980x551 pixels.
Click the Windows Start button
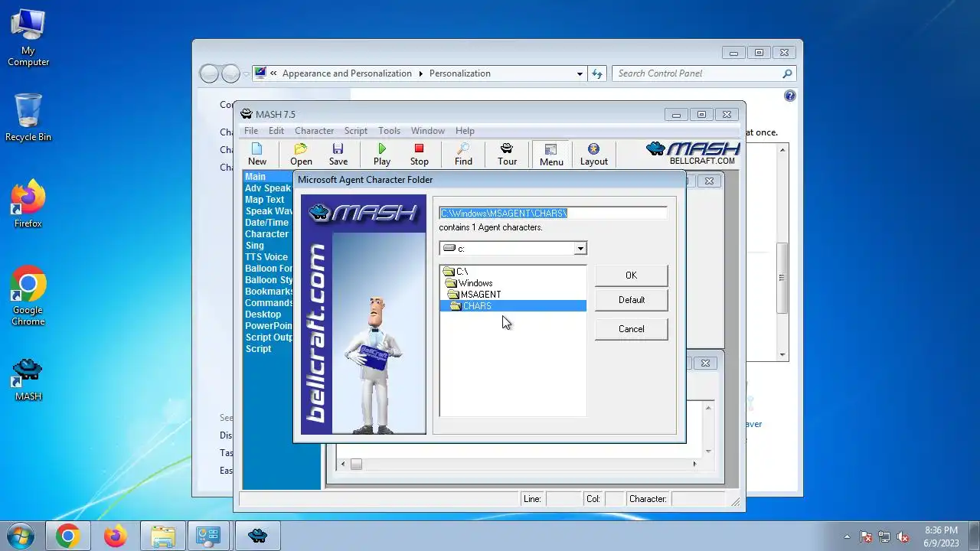[x=21, y=536]
